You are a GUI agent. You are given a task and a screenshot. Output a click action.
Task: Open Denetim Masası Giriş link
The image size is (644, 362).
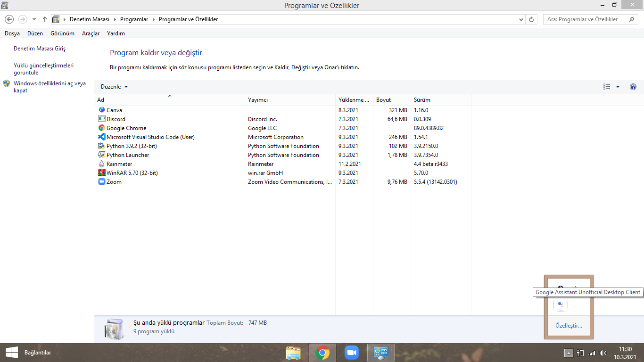pos(40,49)
